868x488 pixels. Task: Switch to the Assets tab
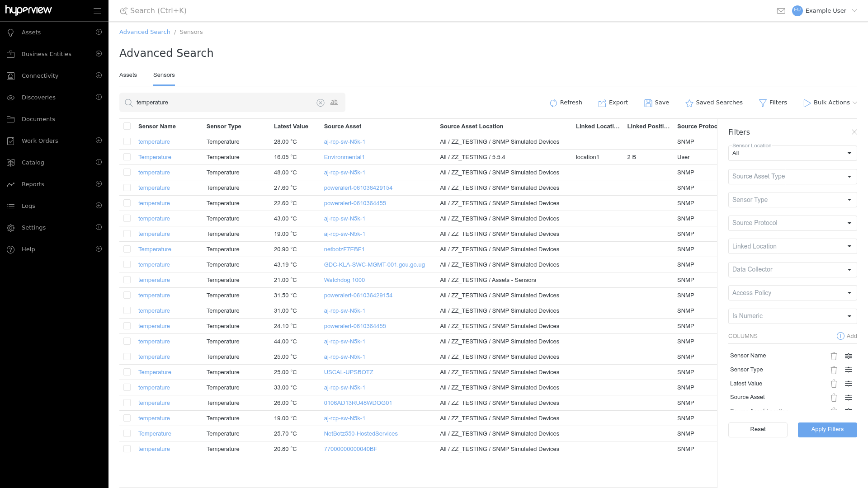128,75
